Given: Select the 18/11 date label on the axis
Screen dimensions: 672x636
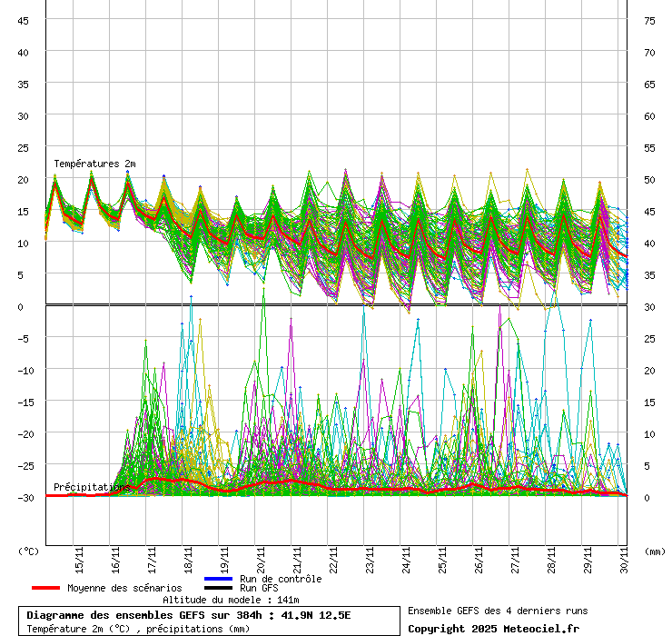Looking at the screenshot, I should pyautogui.click(x=188, y=555).
